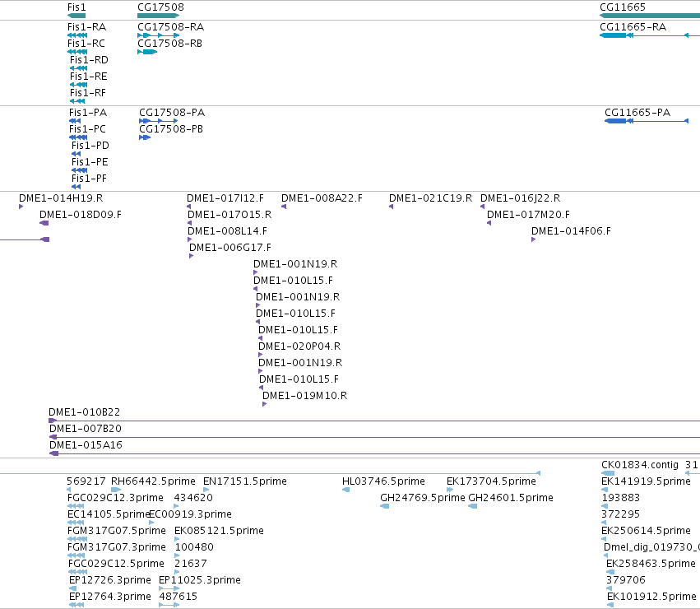Image resolution: width=700 pixels, height=609 pixels.
Task: Click the CG11665 gene arrow glyph
Action: [x=650, y=16]
